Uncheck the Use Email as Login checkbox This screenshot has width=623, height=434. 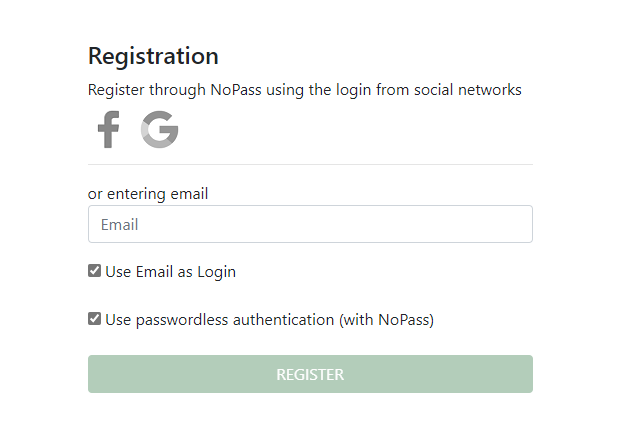click(94, 271)
